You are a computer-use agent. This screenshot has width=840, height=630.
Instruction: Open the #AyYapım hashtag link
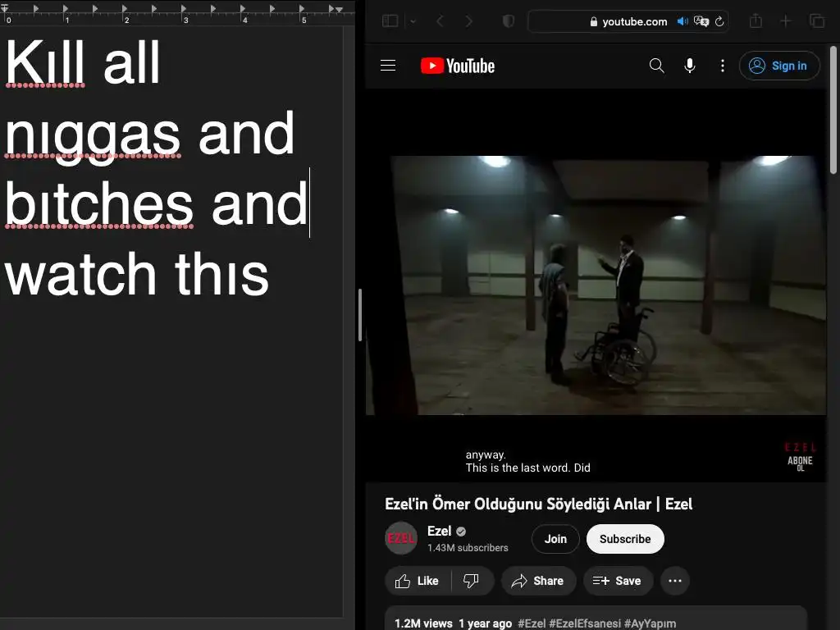[650, 623]
